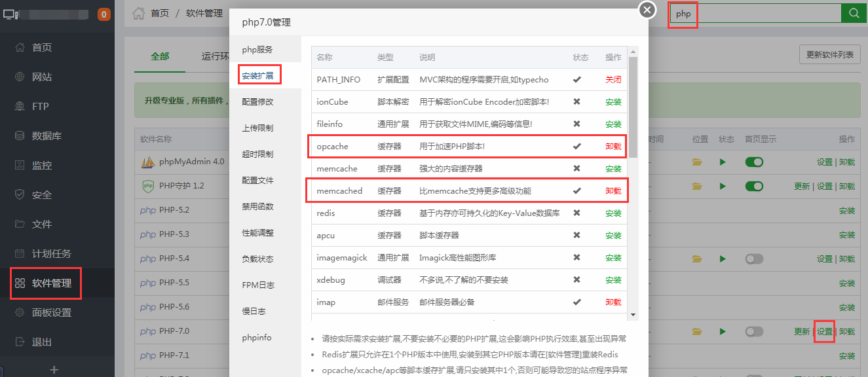Open the folder icon for PHP-5.4

point(697,259)
